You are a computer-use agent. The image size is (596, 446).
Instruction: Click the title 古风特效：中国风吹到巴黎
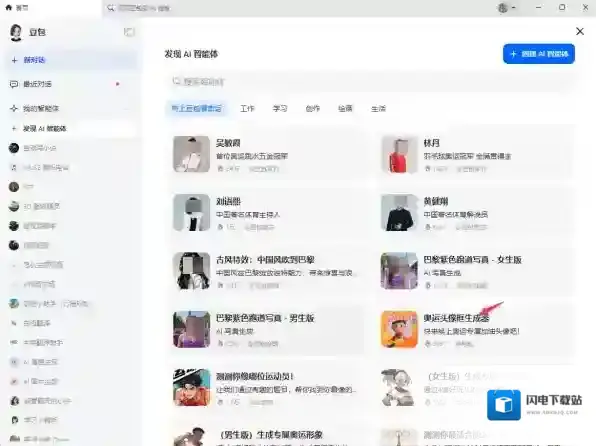[x=265, y=260]
